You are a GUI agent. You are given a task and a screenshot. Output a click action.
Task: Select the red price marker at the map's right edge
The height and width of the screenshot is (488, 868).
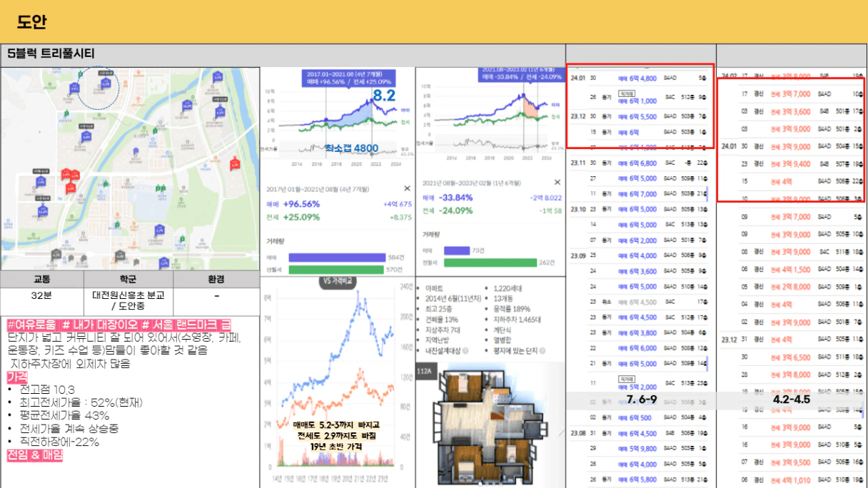coord(236,163)
